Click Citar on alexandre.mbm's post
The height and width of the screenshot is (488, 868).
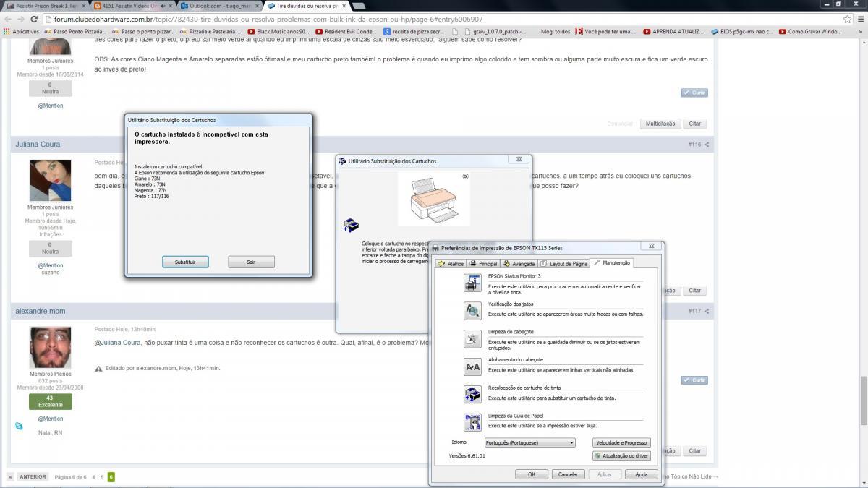point(694,450)
